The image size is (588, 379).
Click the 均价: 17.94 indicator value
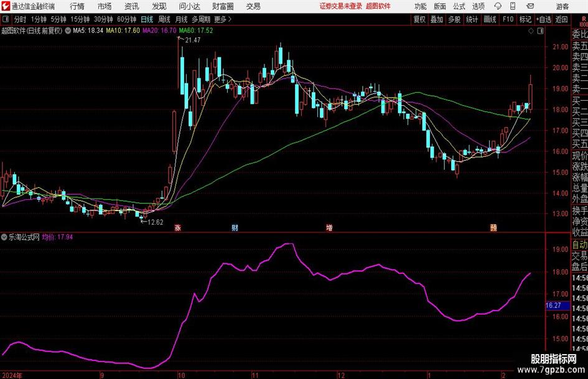tap(57, 237)
